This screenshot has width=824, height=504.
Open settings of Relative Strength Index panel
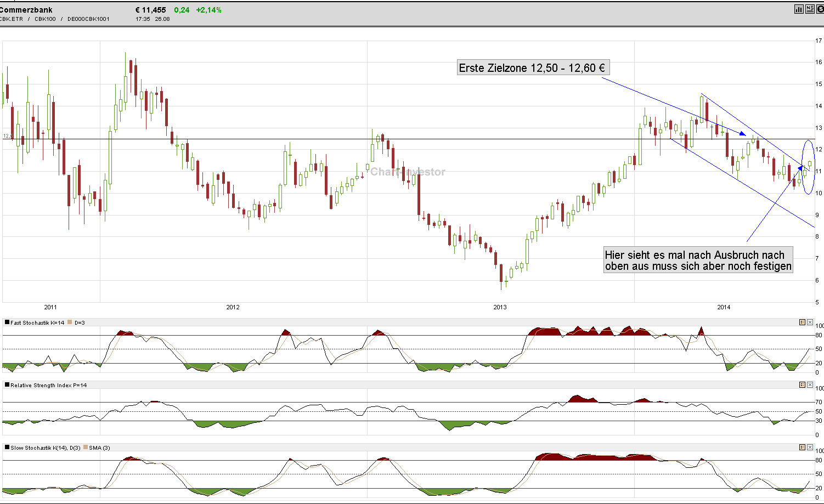[802, 385]
